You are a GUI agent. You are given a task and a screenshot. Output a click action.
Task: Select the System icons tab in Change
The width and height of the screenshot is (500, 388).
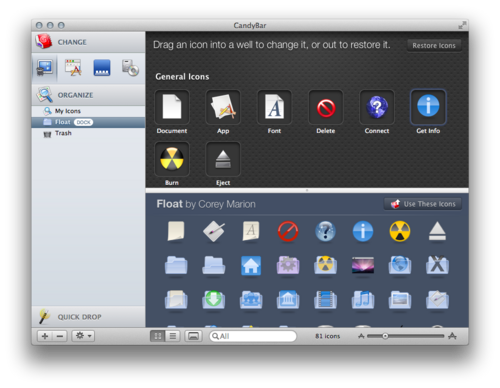[x=45, y=68]
